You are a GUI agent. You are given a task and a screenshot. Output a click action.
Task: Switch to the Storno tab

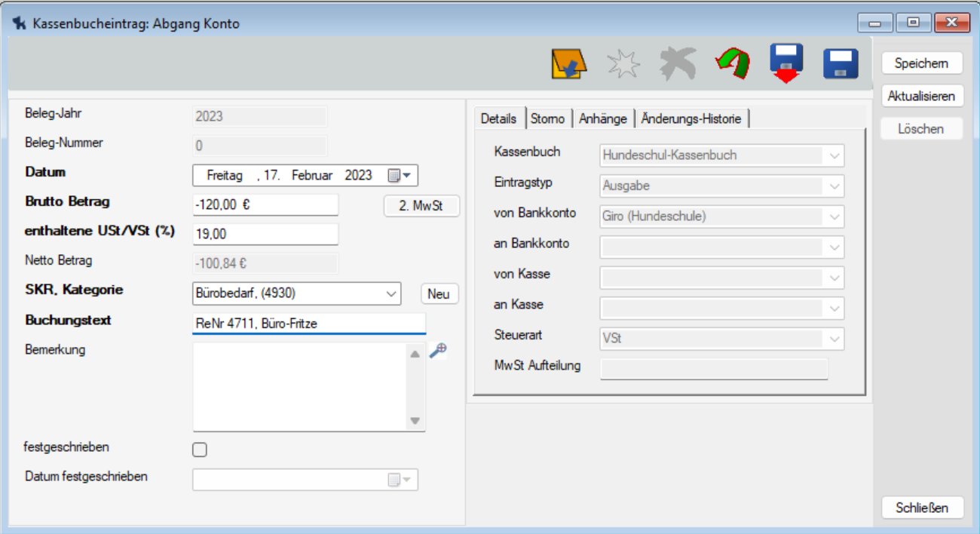tap(547, 119)
